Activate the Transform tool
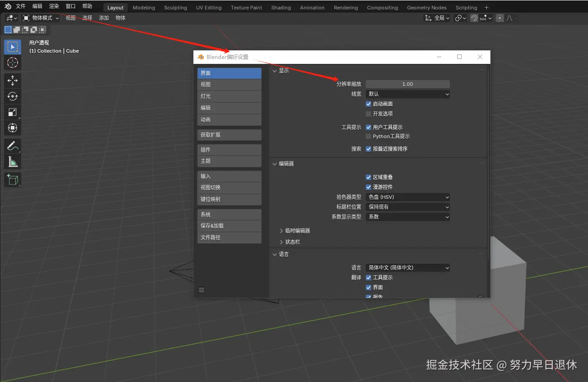 click(13, 128)
